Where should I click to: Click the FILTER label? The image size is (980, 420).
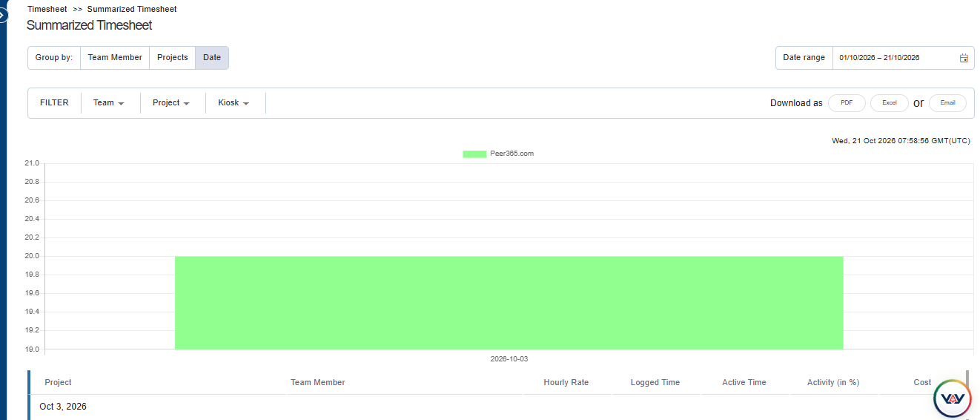(x=54, y=103)
